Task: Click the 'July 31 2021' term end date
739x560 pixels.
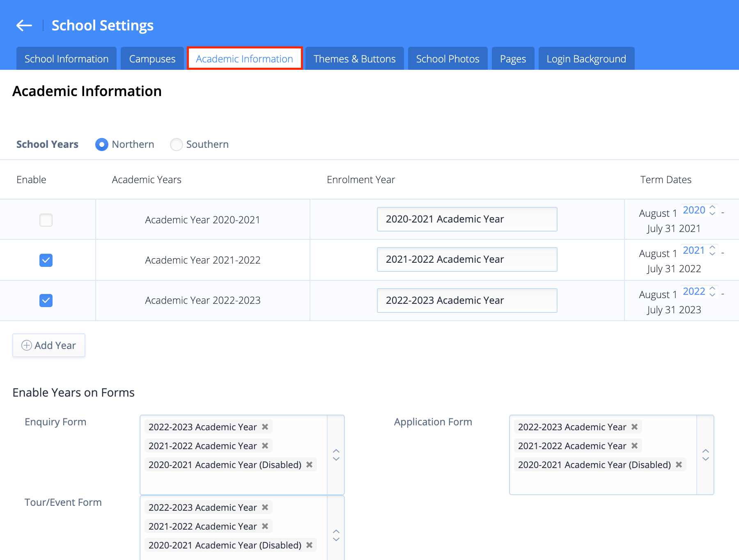Action: coord(674,229)
